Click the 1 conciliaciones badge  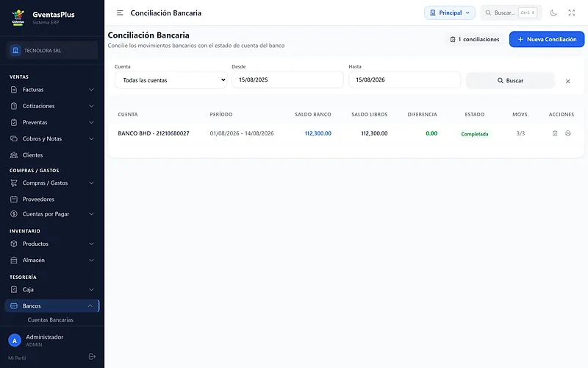pyautogui.click(x=475, y=39)
